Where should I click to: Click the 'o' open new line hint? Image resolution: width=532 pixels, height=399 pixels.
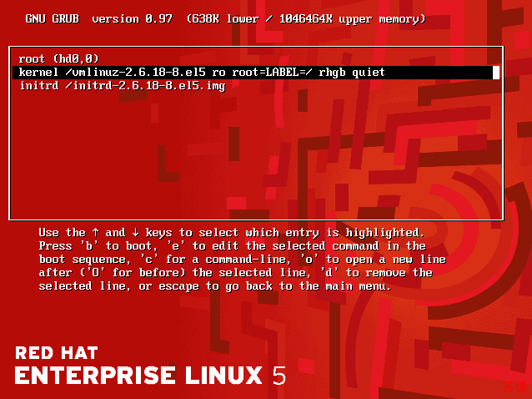[x=309, y=259]
